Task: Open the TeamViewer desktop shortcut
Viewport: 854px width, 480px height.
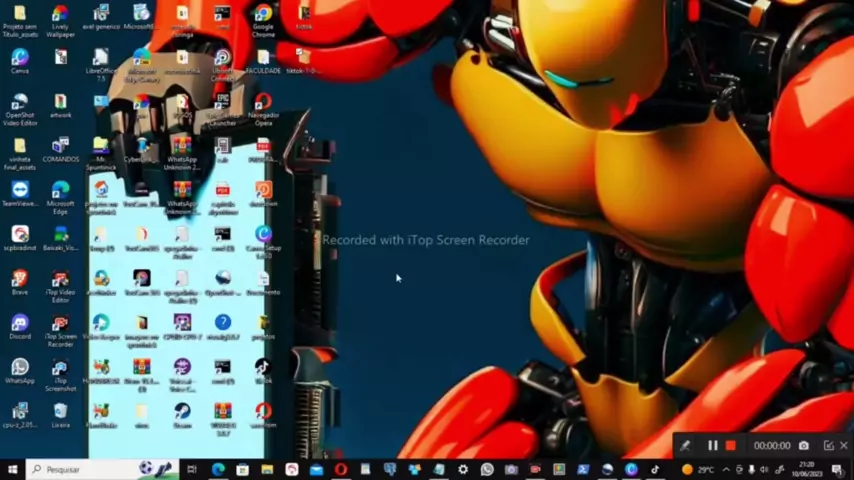Action: click(x=20, y=195)
